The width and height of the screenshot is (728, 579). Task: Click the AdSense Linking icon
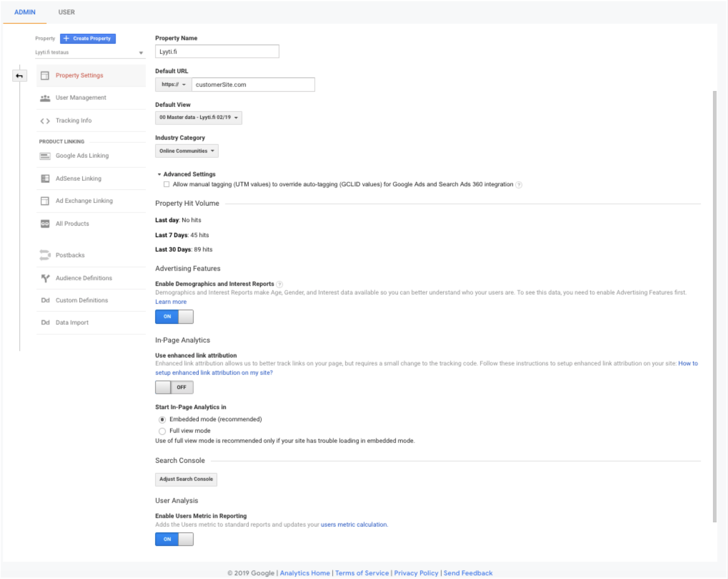[45, 178]
